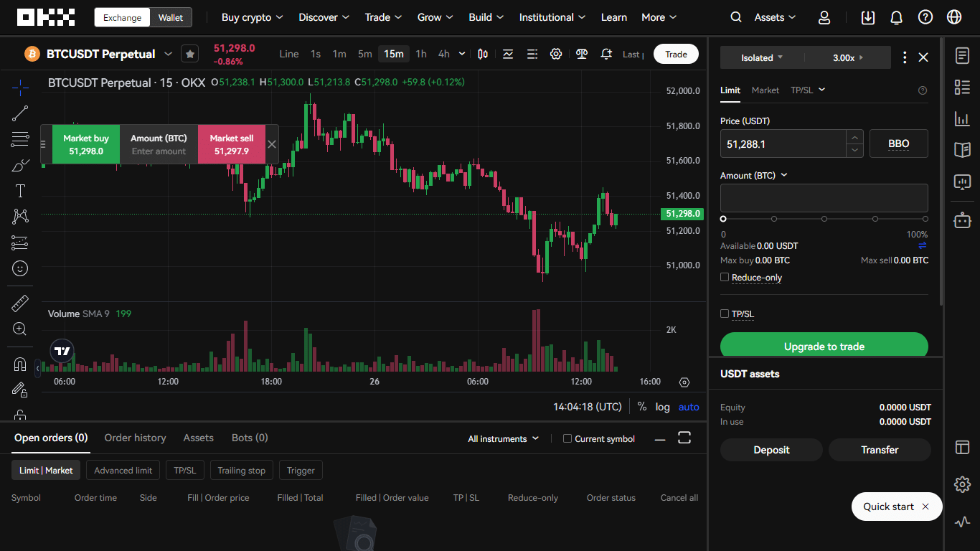This screenshot has width=980, height=551.
Task: Open search magnifier in top navigation
Action: (x=736, y=17)
